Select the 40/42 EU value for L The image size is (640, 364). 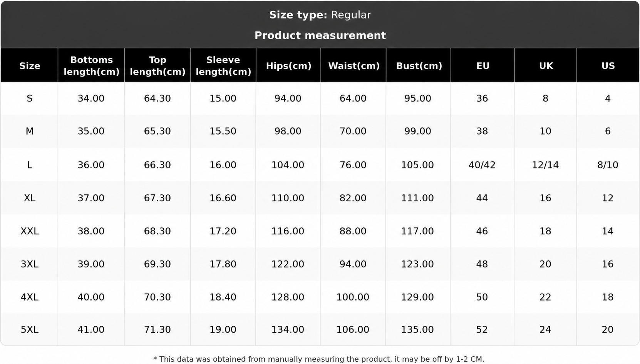point(482,165)
